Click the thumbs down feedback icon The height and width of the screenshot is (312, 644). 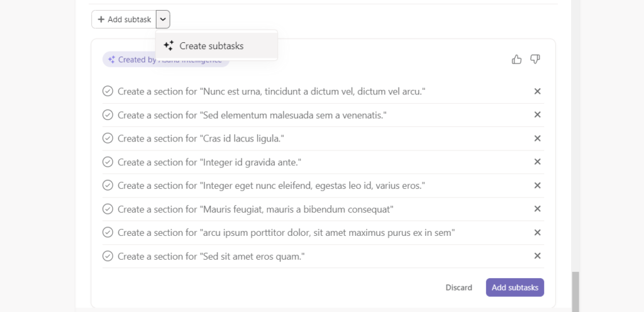[x=535, y=59]
